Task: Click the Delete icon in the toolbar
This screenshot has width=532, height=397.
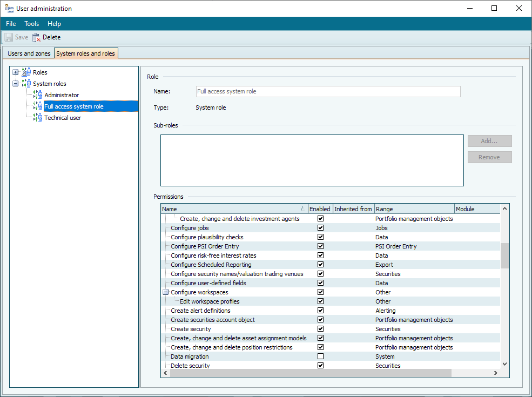Action: [x=36, y=37]
